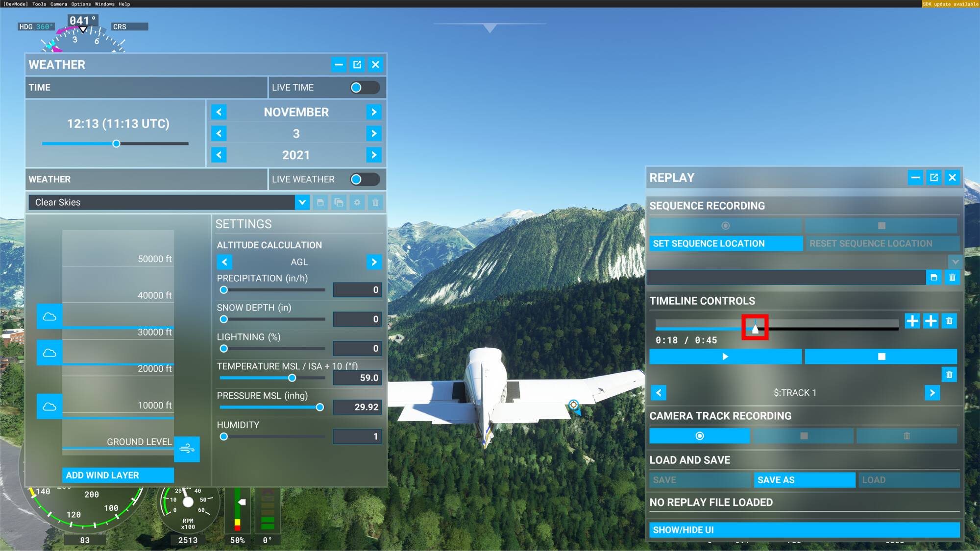Open the replay file browser icon
This screenshot has height=551, width=980.
click(x=934, y=277)
